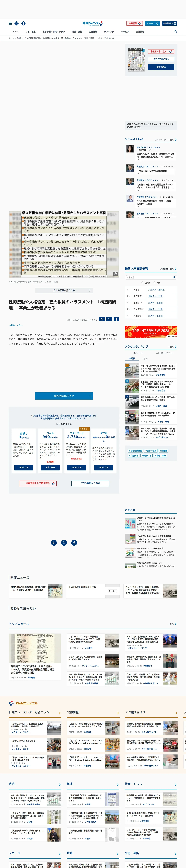Open the X (Twitter) icon in header

tap(17, 24)
